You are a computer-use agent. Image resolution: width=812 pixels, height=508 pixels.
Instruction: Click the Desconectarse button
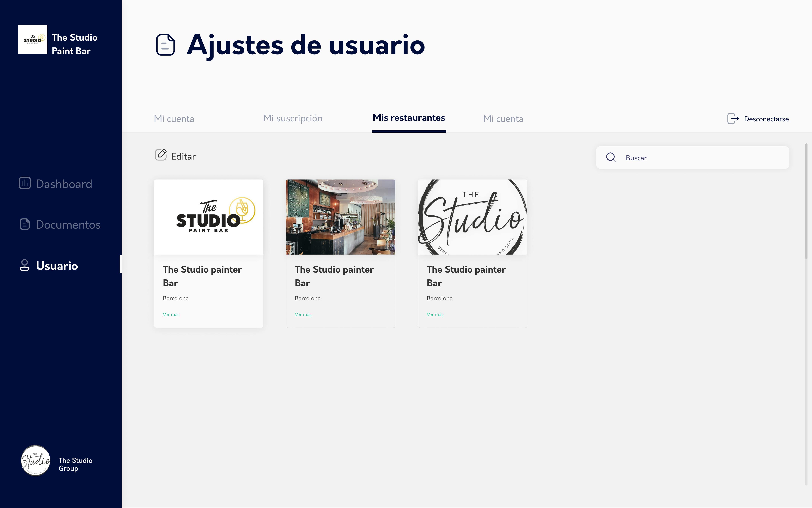tap(758, 119)
